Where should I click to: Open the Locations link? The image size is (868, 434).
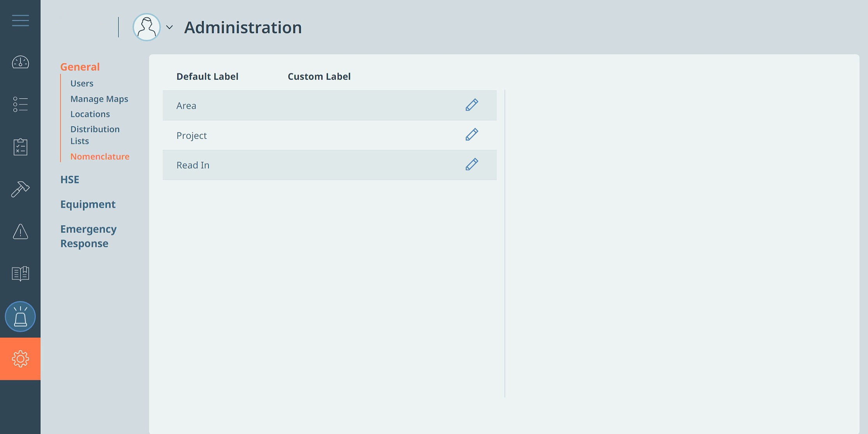click(x=90, y=114)
